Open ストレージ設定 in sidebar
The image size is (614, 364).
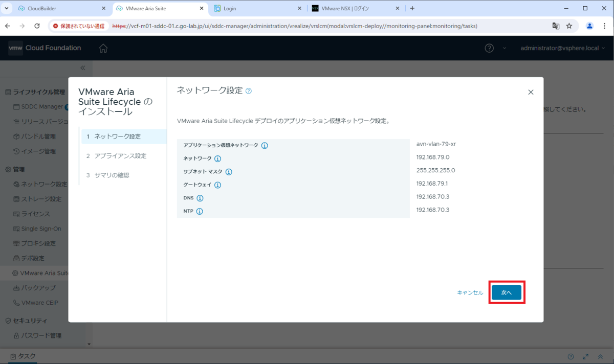(x=37, y=199)
